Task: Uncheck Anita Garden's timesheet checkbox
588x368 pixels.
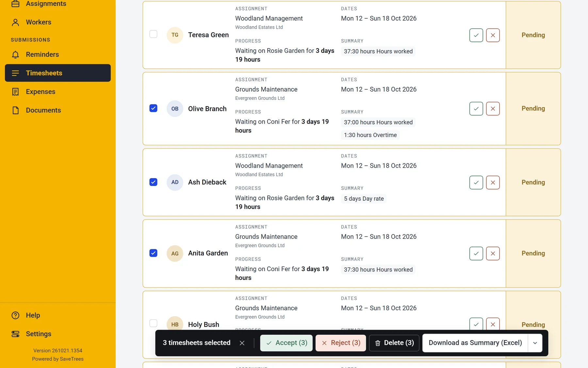Action: pyautogui.click(x=153, y=253)
